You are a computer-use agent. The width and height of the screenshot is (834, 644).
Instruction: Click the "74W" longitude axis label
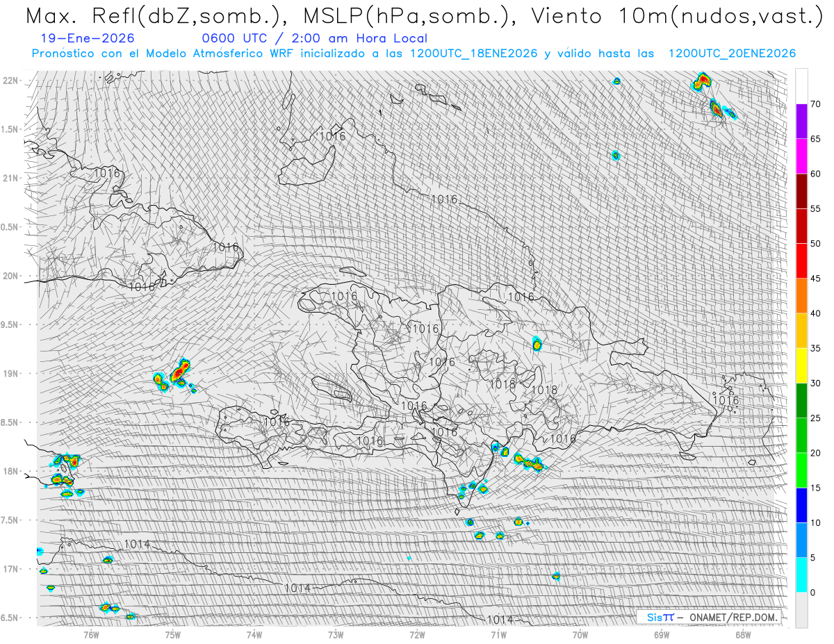pyautogui.click(x=254, y=634)
